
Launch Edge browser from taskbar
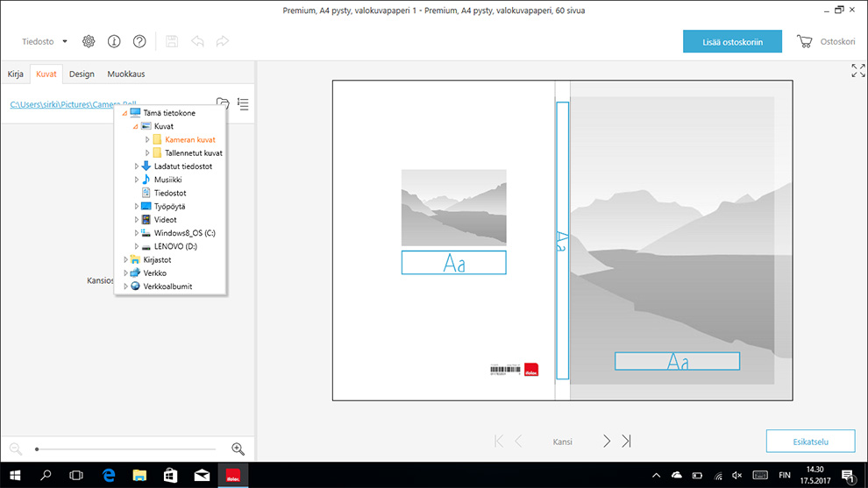click(x=109, y=475)
